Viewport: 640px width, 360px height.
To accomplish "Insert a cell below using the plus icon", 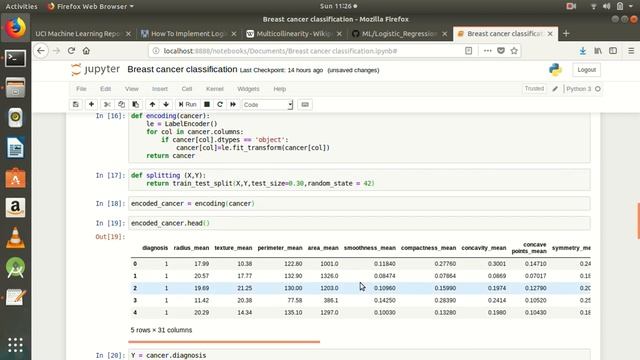I will click(91, 104).
